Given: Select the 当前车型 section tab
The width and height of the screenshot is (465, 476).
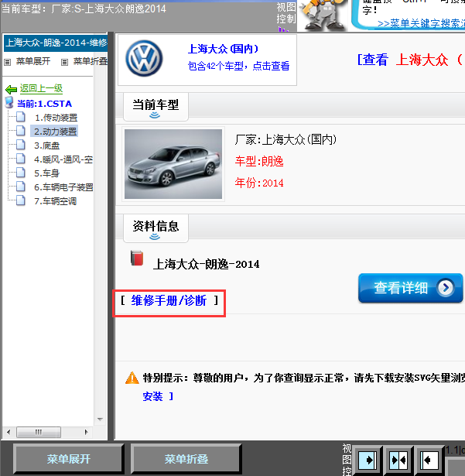Looking at the screenshot, I should click(156, 107).
